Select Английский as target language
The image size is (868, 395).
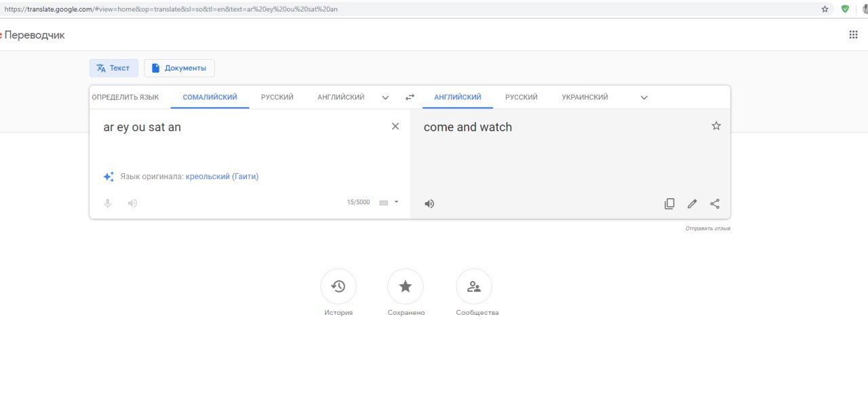(458, 97)
